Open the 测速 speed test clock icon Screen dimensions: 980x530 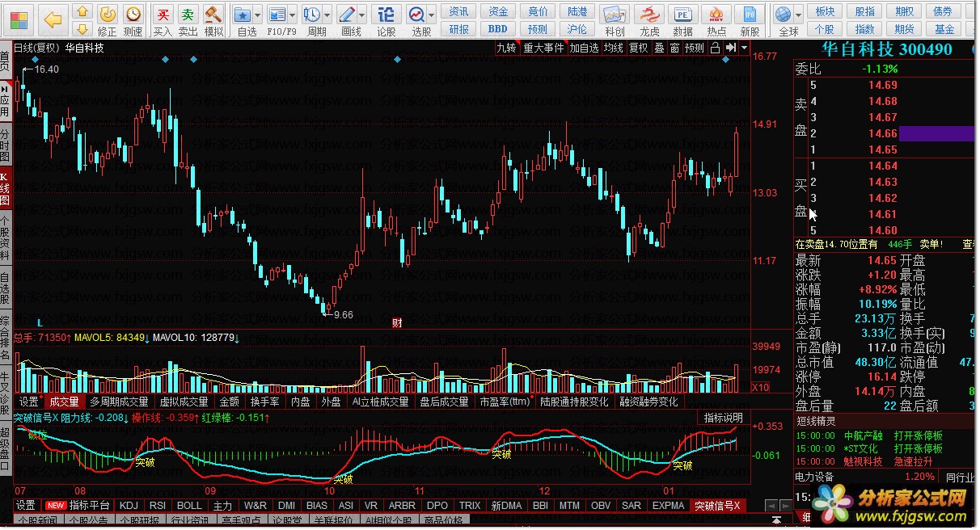point(133,14)
